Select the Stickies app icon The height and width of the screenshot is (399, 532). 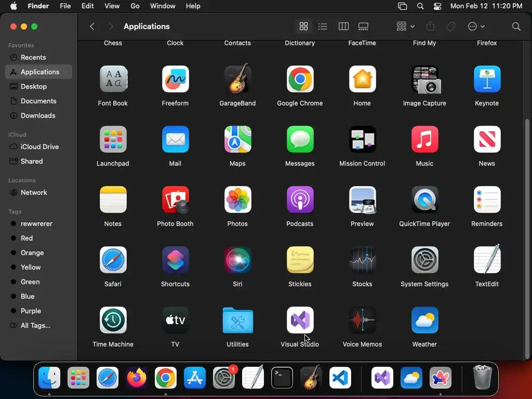[300, 260]
